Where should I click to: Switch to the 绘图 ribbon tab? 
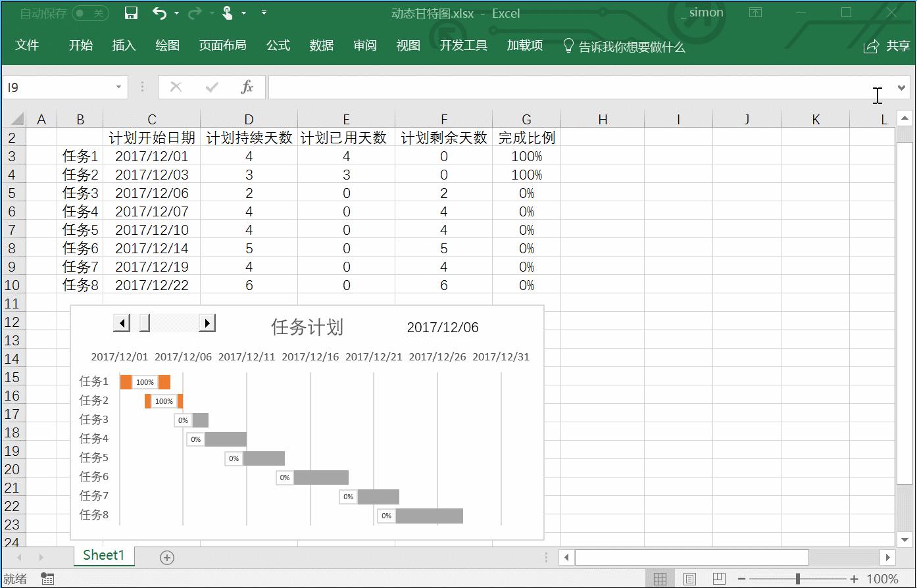(x=168, y=45)
